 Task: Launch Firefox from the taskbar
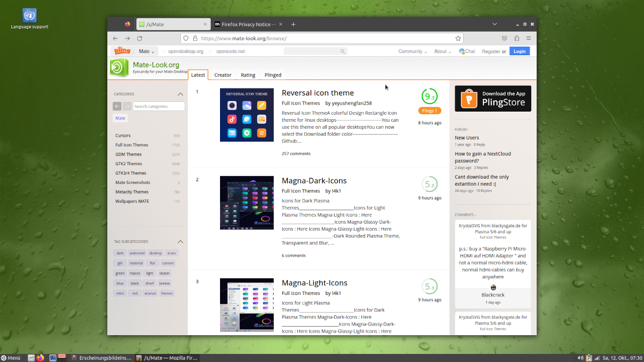[40, 358]
